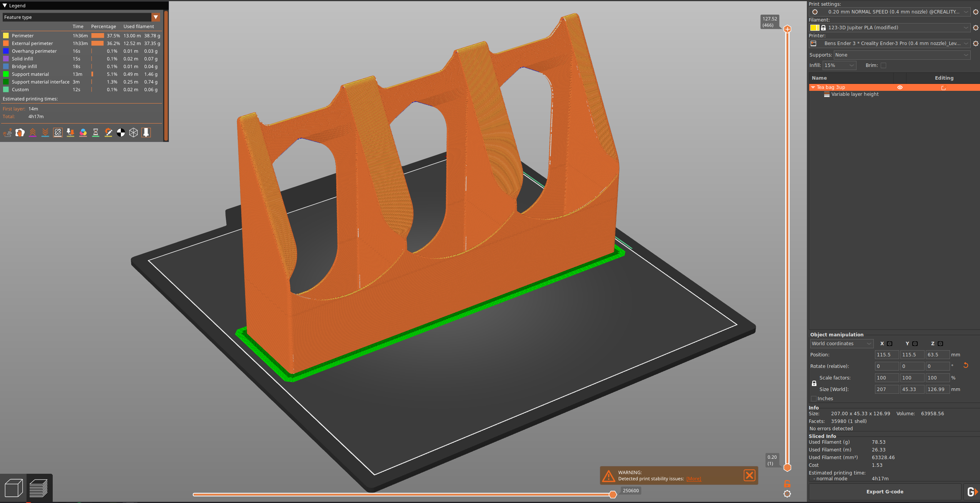Toggle tool marker down-arrow icon
The image size is (980, 503).
click(x=146, y=133)
